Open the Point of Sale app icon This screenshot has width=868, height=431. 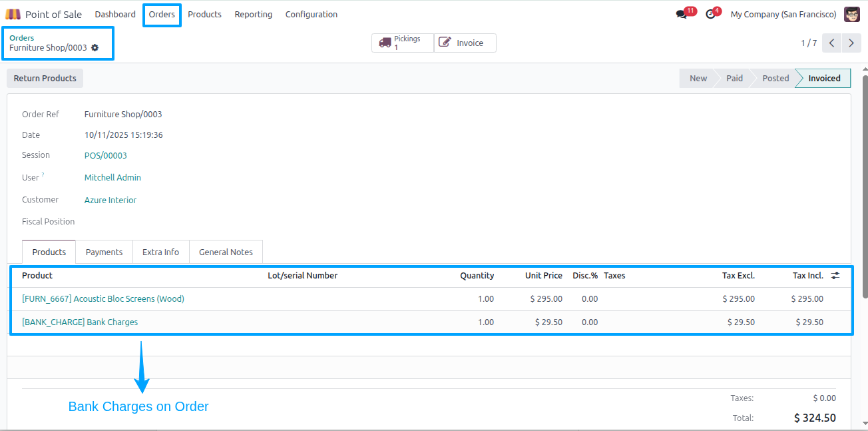(x=13, y=14)
